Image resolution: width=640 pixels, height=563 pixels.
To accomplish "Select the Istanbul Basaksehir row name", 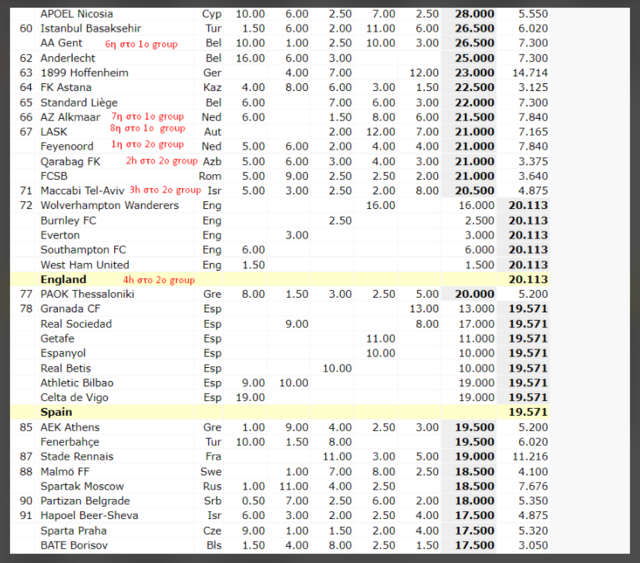I will pos(91,29).
